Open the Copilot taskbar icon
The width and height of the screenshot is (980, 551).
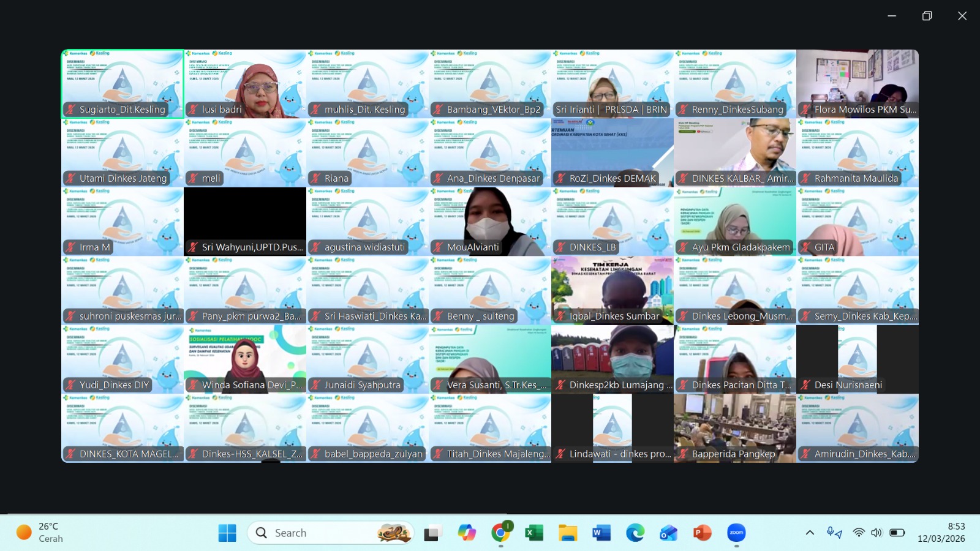click(x=467, y=533)
